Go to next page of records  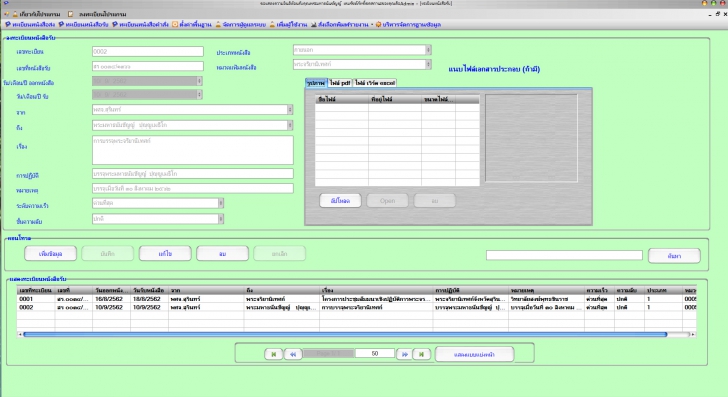point(405,354)
